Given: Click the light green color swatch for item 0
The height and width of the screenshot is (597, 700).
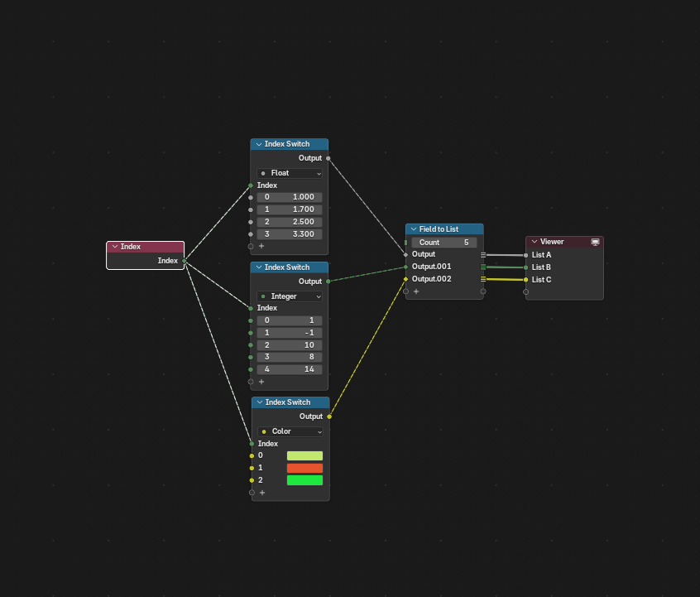Looking at the screenshot, I should click(305, 455).
